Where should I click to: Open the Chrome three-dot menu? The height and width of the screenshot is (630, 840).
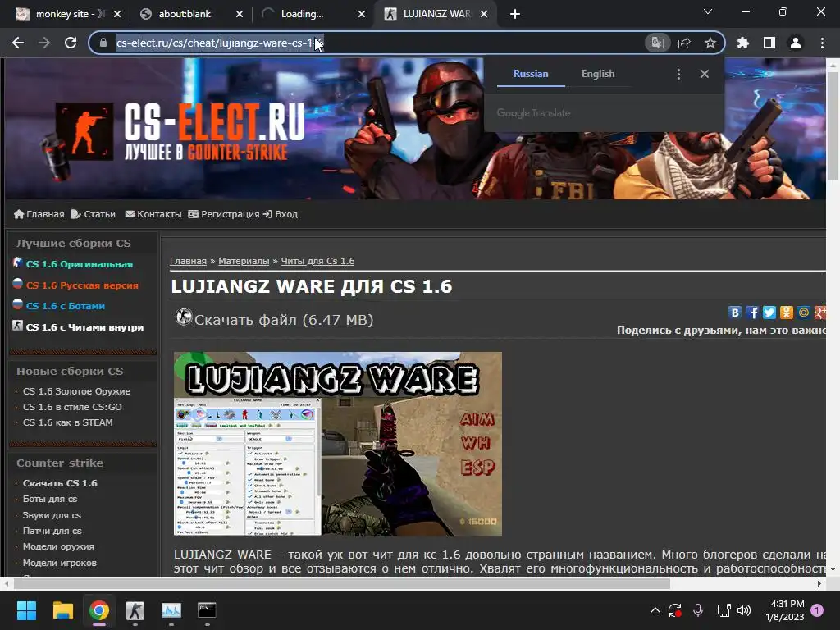[822, 43]
